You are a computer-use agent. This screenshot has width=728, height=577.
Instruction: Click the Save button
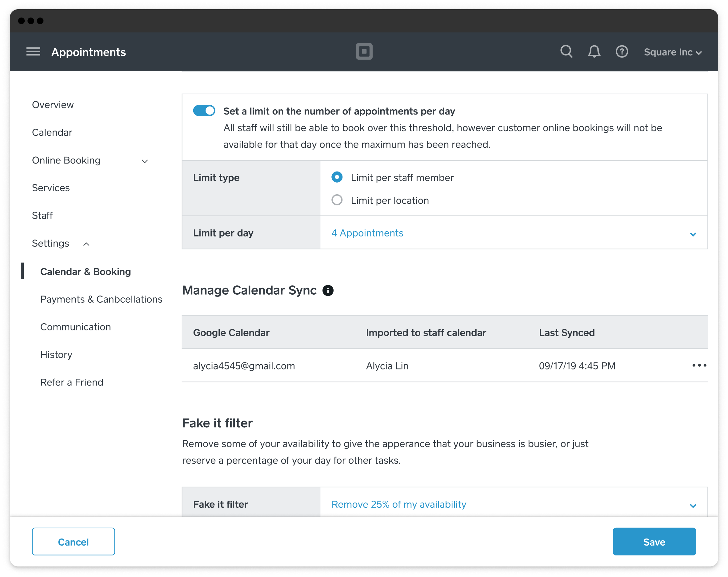(x=654, y=541)
